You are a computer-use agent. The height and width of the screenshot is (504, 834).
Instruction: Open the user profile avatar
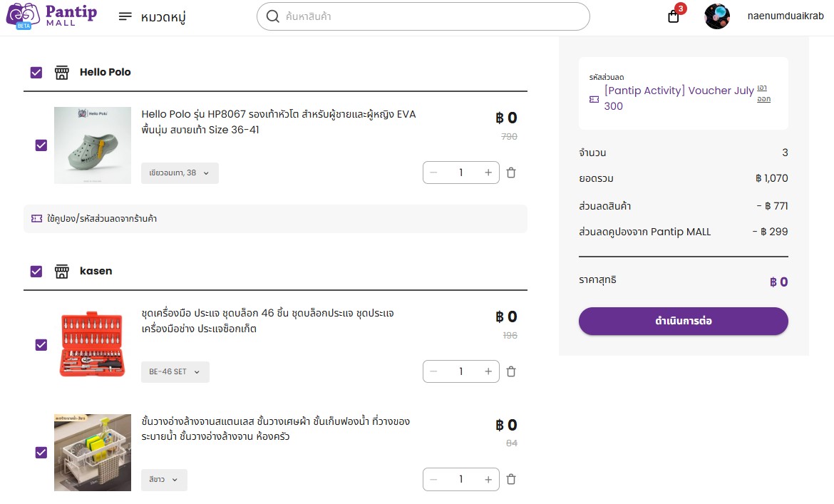tap(717, 16)
